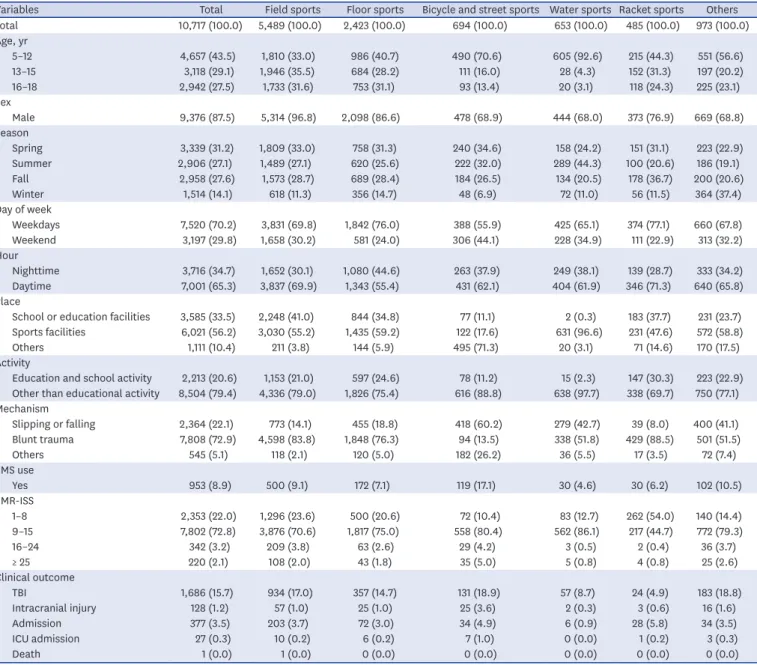Click the 'Day of week' section heading

(26, 210)
